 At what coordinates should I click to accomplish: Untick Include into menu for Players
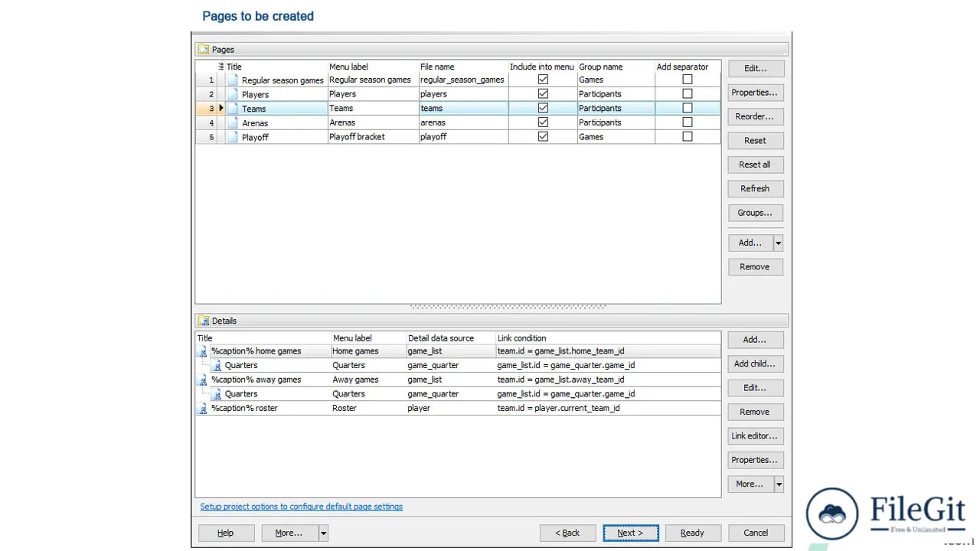(x=543, y=94)
